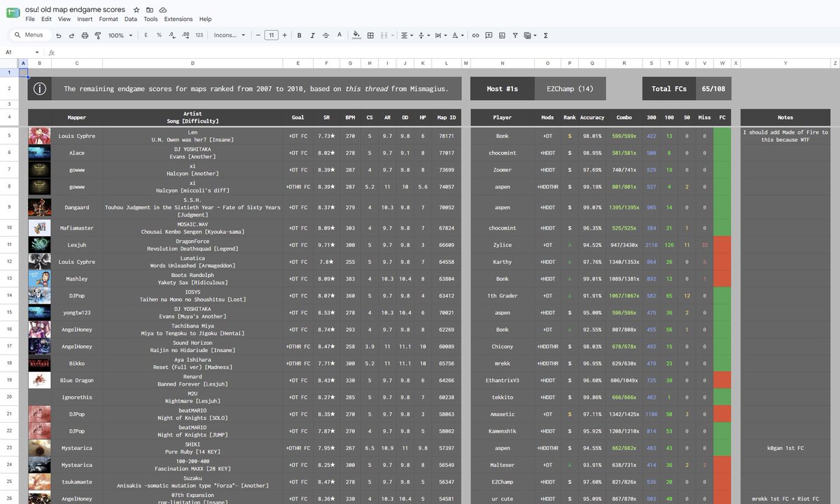Open the Tools menu

150,19
